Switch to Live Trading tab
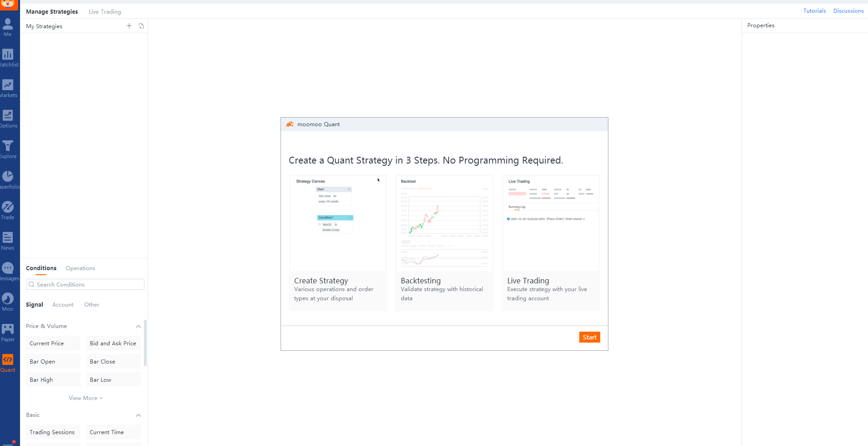 (x=105, y=12)
